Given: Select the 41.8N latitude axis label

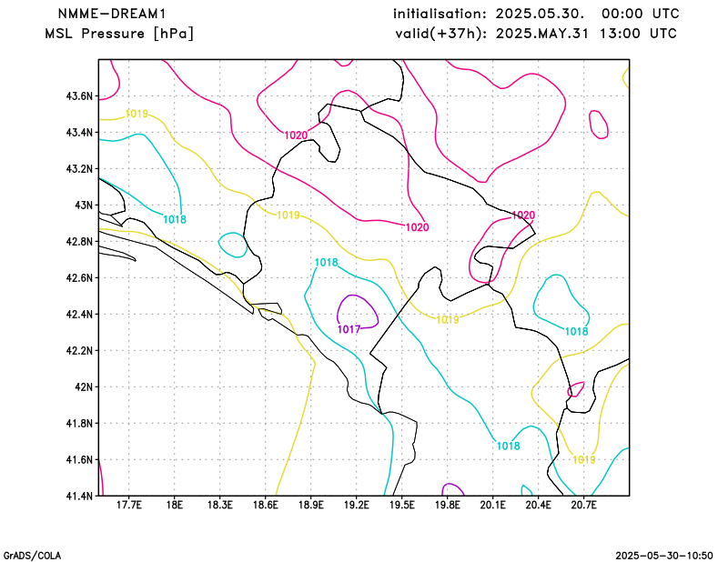Looking at the screenshot, I should coord(79,423).
